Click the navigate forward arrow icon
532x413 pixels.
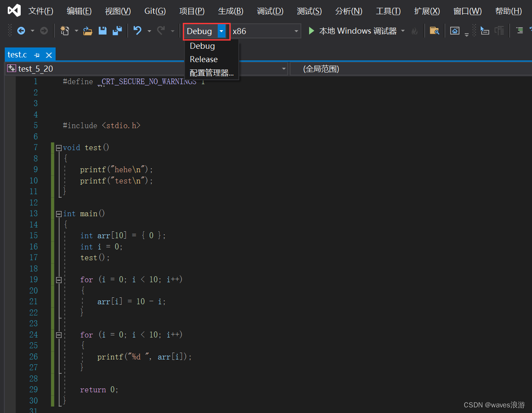[44, 31]
